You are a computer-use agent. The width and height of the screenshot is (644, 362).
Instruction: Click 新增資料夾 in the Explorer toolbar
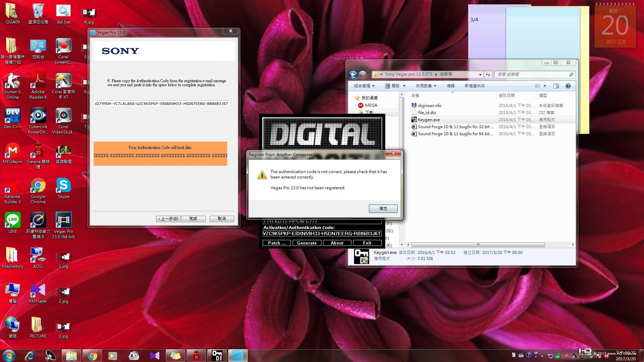475,86
